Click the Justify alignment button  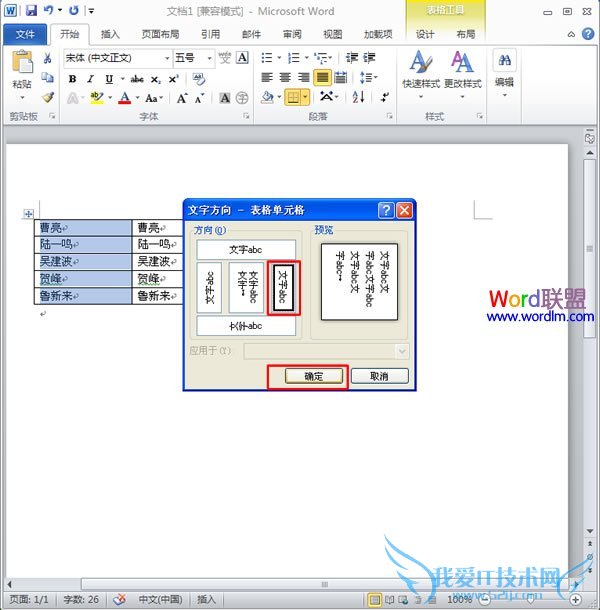pyautogui.click(x=322, y=77)
